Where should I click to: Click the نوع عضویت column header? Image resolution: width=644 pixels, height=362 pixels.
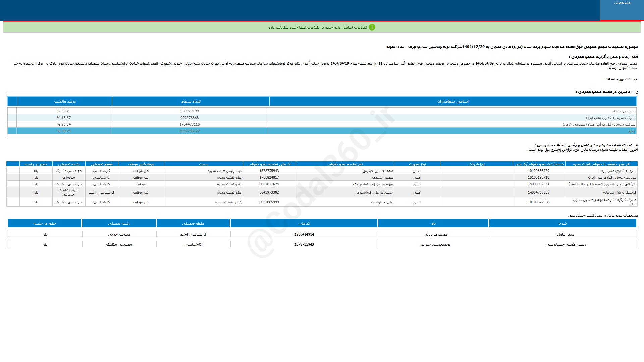(417, 164)
